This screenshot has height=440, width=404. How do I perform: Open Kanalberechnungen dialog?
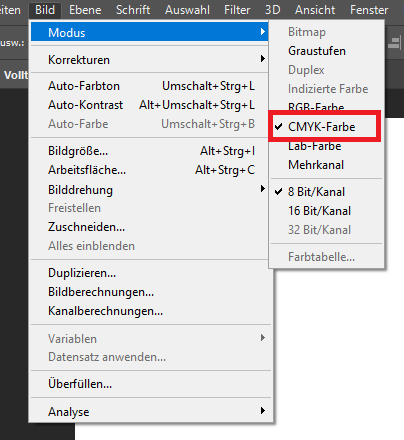click(152, 311)
